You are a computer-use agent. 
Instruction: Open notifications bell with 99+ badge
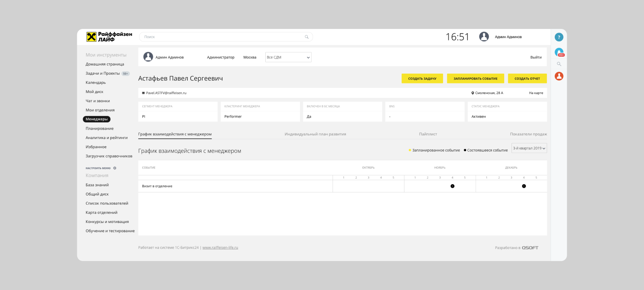[x=559, y=52]
